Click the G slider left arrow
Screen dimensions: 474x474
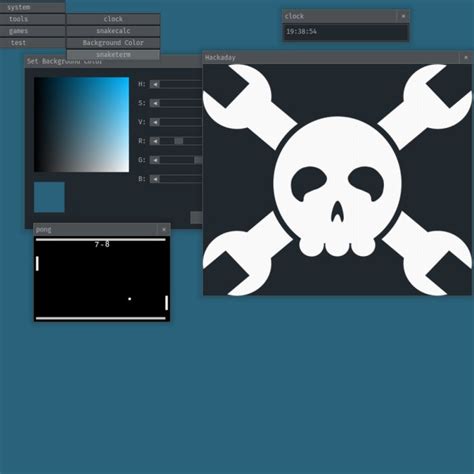pyautogui.click(x=155, y=160)
